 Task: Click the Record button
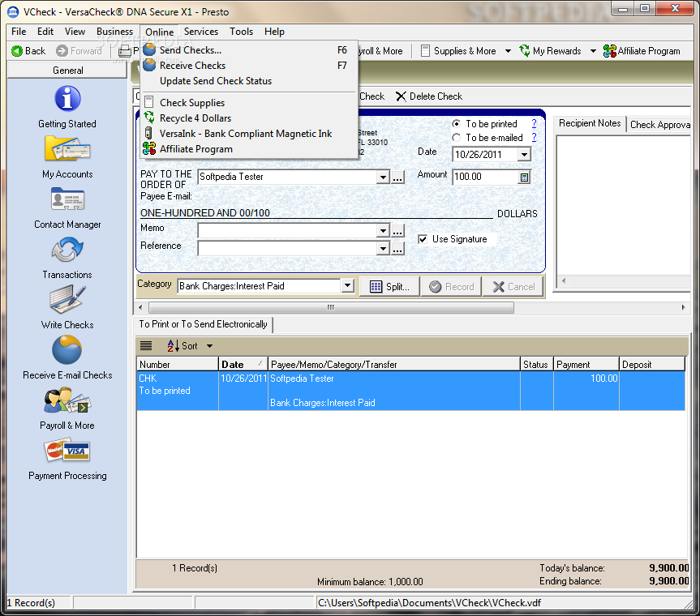pos(451,286)
